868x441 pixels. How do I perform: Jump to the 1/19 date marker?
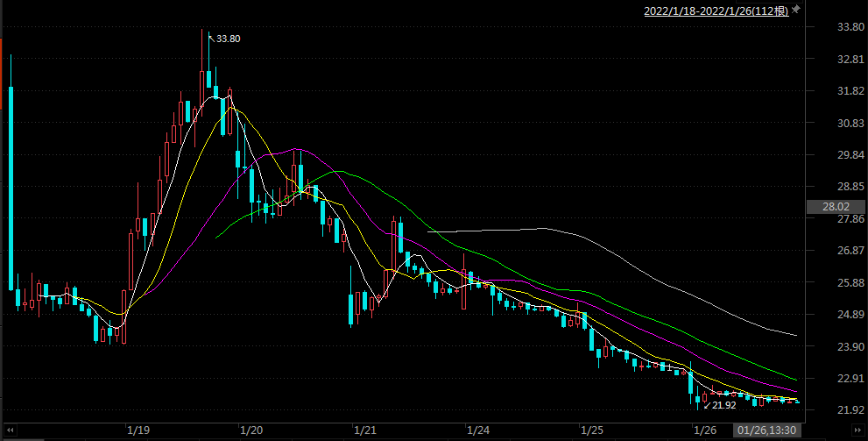coord(138,430)
